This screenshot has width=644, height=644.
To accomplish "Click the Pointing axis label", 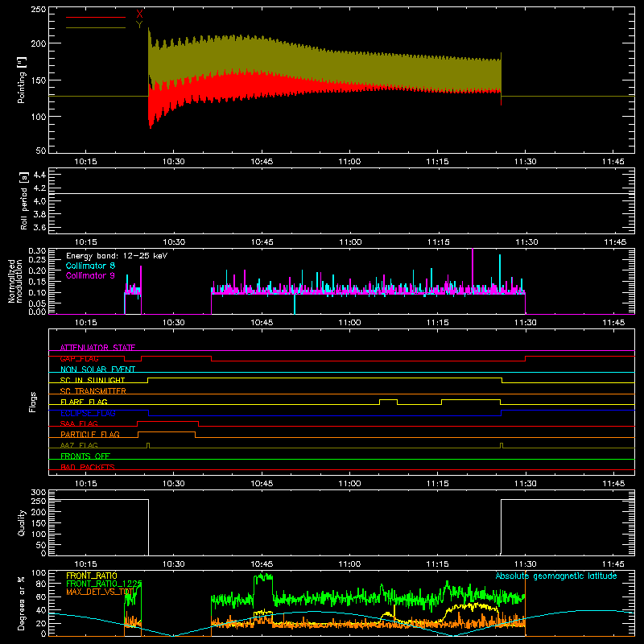I will [x=22, y=80].
